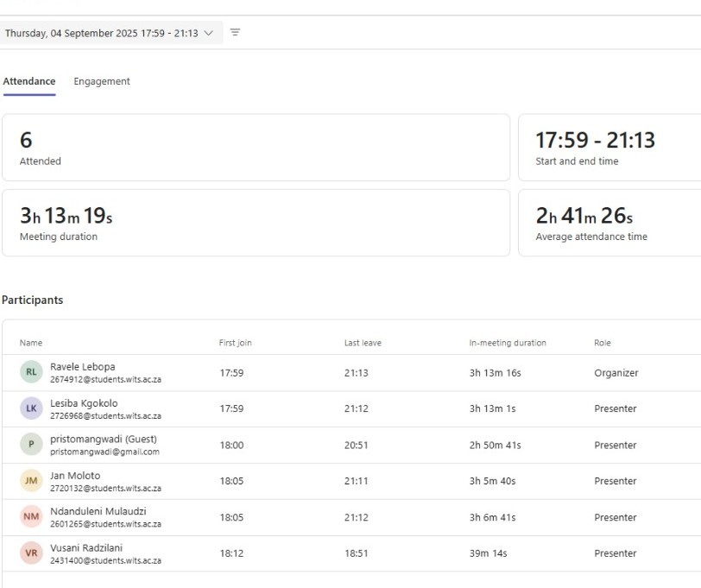Sort by the First join column
This screenshot has height=588, width=701.
(235, 342)
